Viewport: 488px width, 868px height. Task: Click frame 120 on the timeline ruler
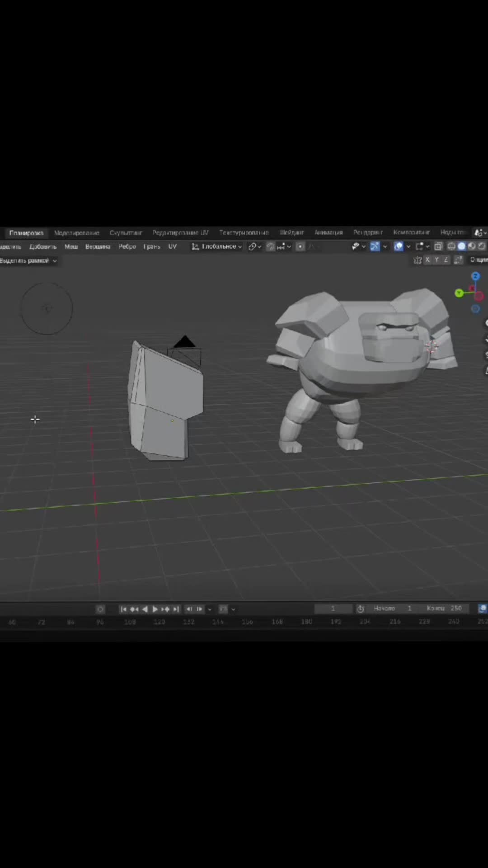pos(159,623)
